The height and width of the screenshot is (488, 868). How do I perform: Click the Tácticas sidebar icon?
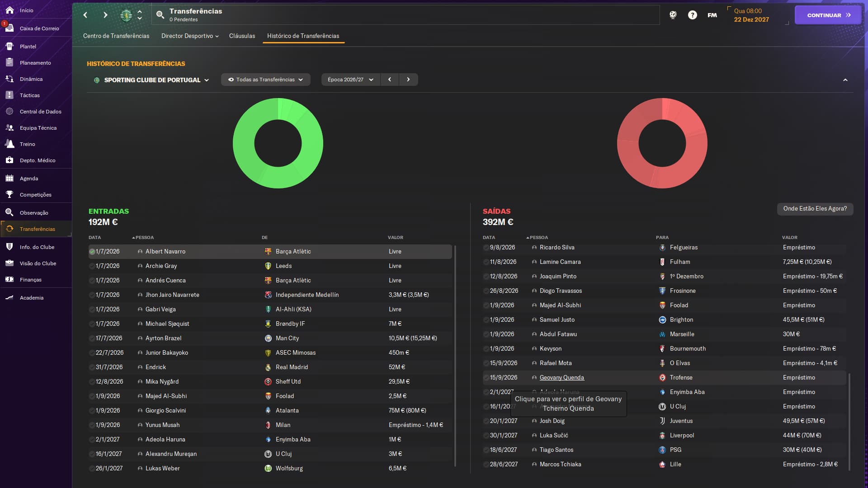[9, 95]
